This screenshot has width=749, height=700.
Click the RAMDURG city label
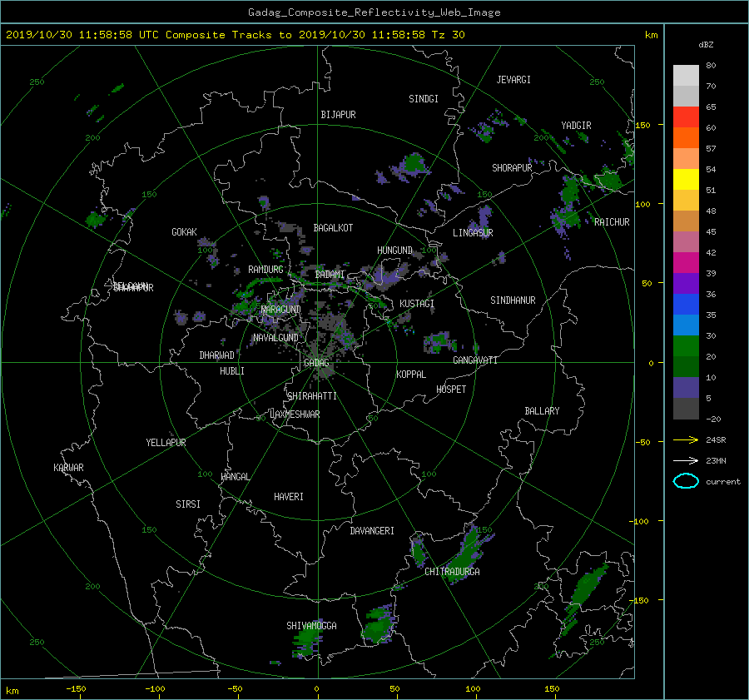click(265, 270)
